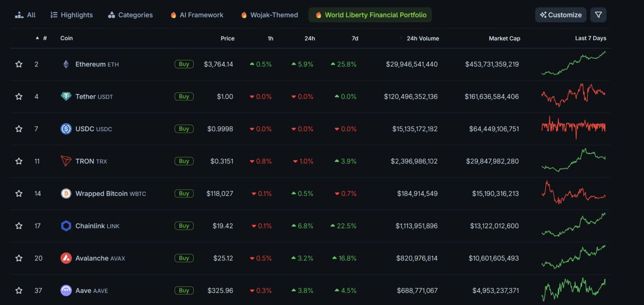The width and height of the screenshot is (644, 305).
Task: Click the Ethereum coin logo
Action: point(66,64)
